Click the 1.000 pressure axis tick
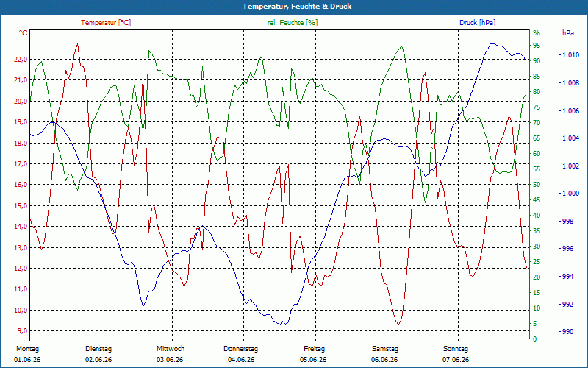 coord(570,194)
